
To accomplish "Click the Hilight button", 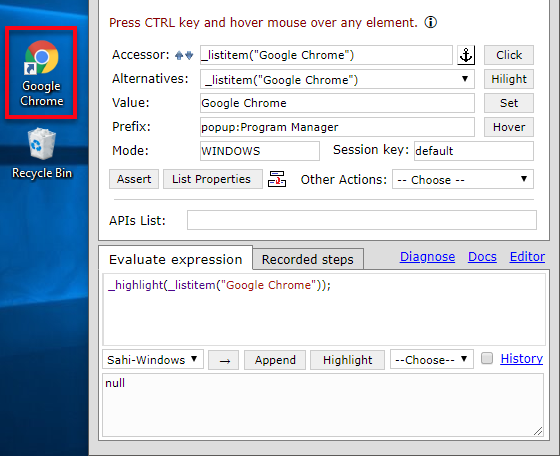I will click(509, 79).
